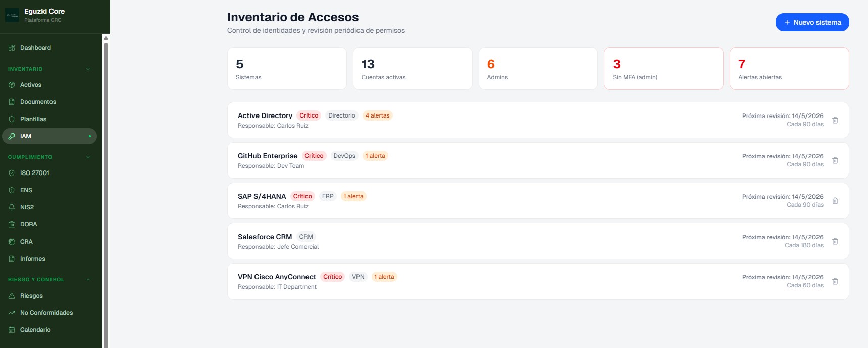The image size is (868, 348).
Task: Open the Salesforce CRM system row
Action: 505,241
